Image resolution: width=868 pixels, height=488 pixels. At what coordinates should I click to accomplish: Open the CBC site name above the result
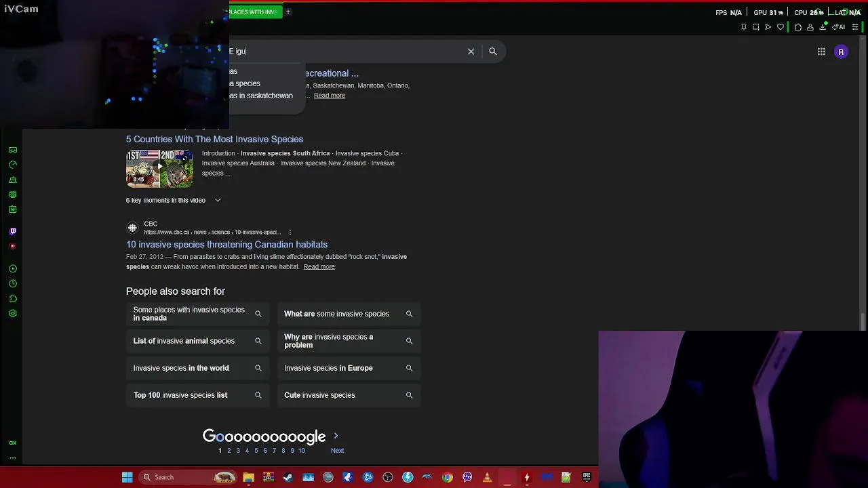(151, 224)
